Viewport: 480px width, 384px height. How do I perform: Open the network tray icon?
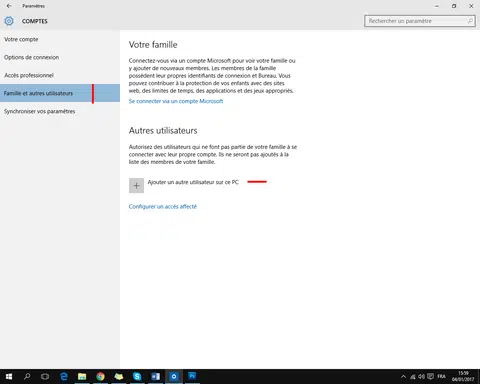point(413,377)
